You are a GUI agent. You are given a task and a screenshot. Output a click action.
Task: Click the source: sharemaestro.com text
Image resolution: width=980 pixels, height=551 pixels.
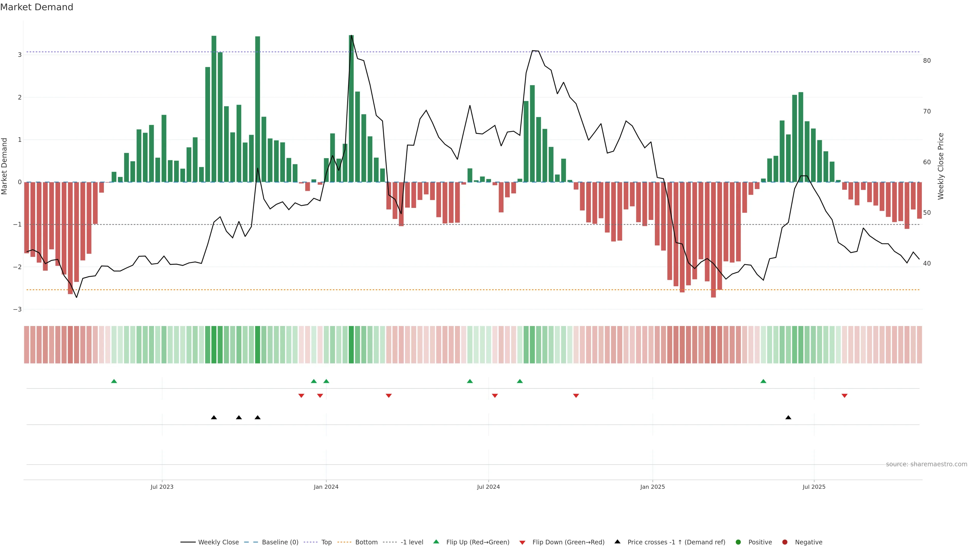pos(926,464)
